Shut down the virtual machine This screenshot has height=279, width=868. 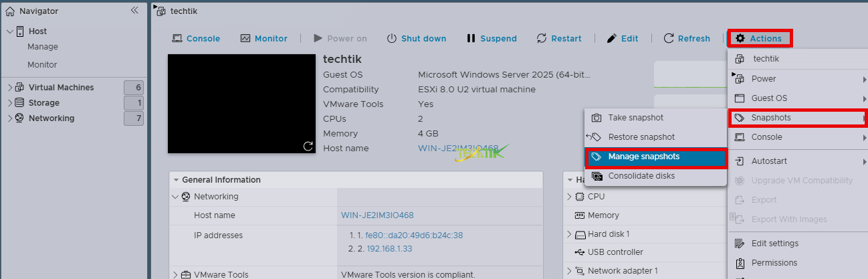[417, 38]
